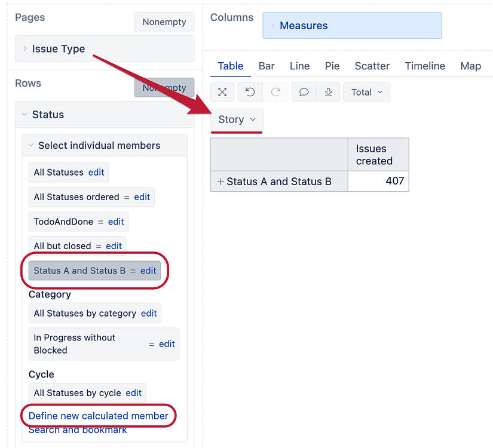
Task: Toggle the Nonempty filter for Pages
Action: pos(164,22)
